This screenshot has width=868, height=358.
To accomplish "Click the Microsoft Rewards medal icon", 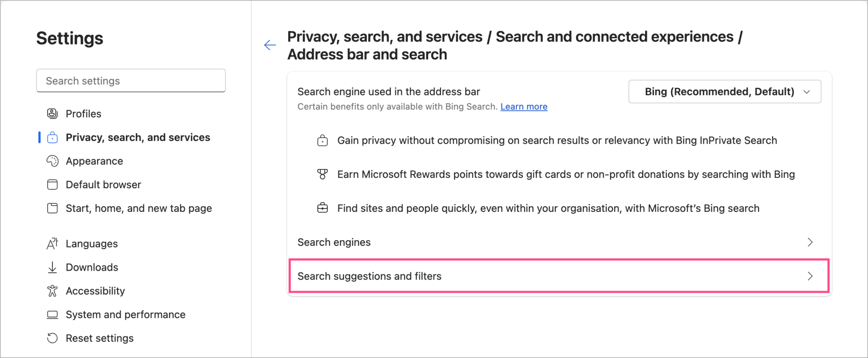I will tap(323, 174).
